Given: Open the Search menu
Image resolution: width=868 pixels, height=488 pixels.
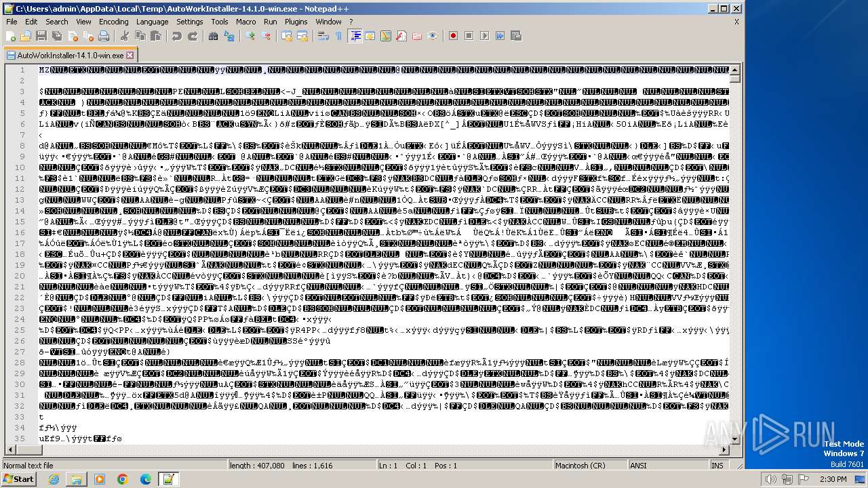Looking at the screenshot, I should [57, 22].
